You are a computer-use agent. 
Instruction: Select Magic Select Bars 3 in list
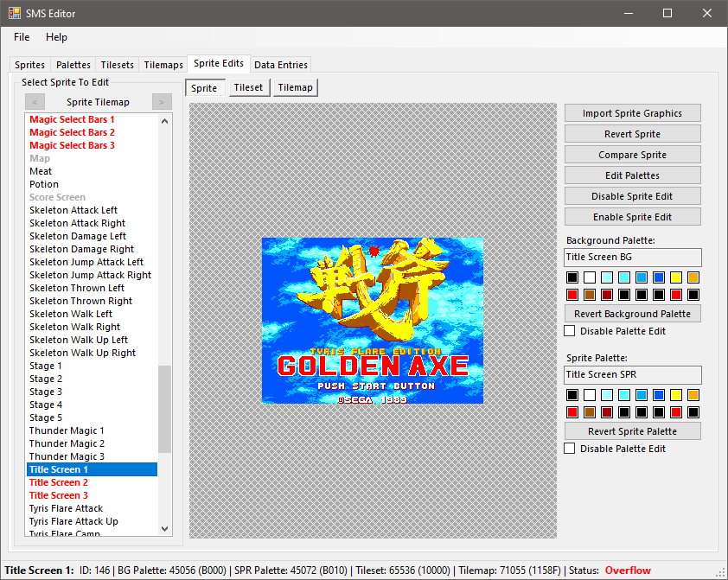pos(92,146)
